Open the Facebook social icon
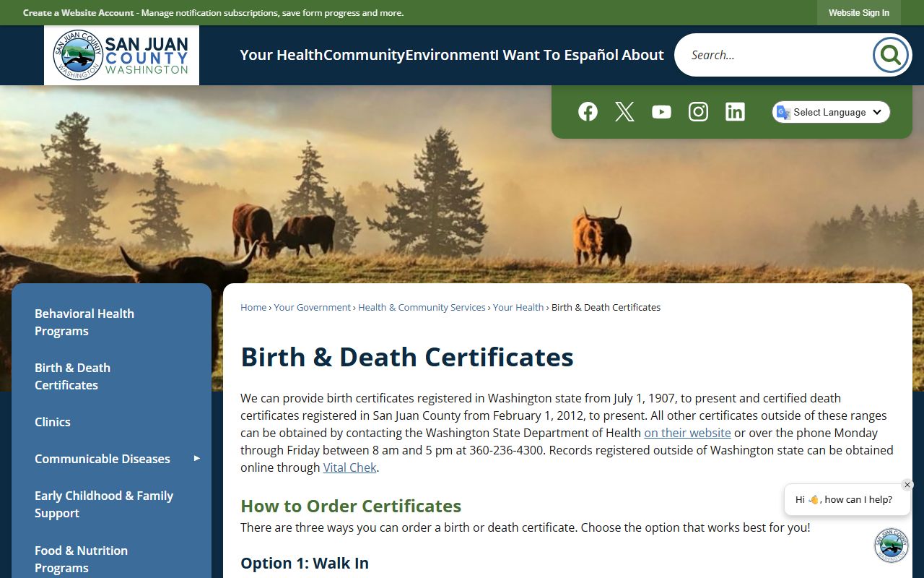 click(588, 111)
